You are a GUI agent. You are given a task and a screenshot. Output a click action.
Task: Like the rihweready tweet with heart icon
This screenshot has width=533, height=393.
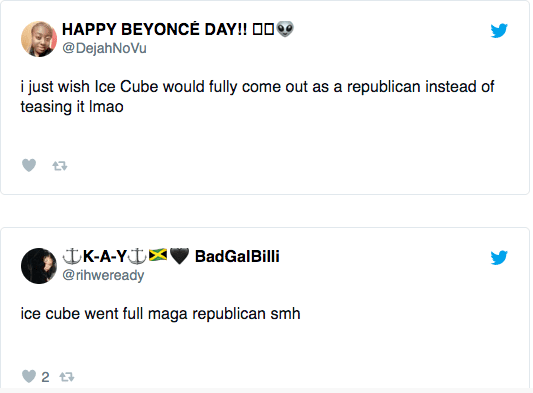(29, 376)
